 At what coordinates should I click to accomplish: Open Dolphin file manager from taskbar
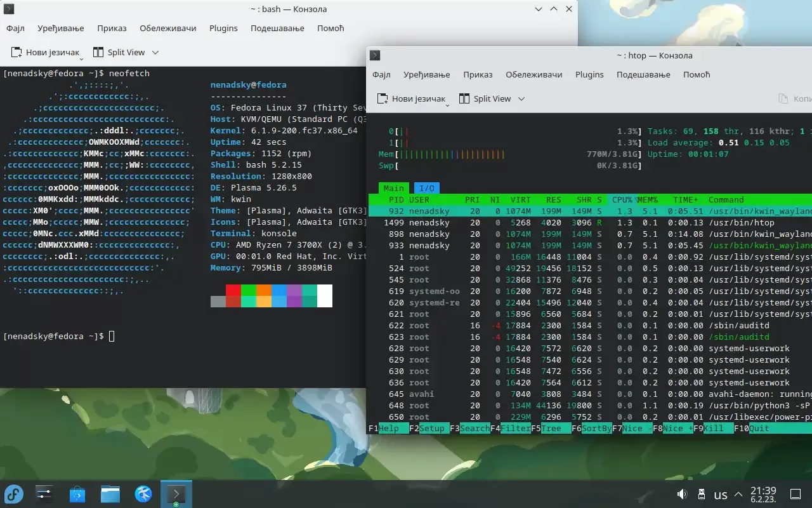(x=110, y=494)
